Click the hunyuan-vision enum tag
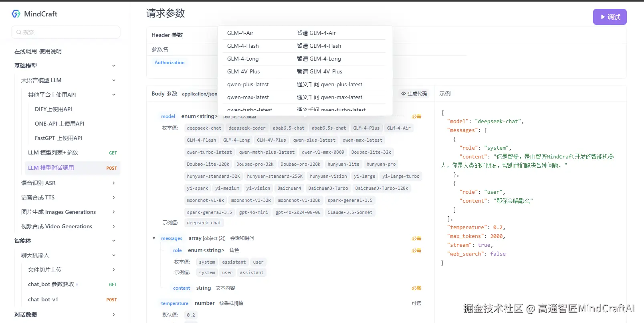Screen dimensions: 644x323 coord(328,176)
